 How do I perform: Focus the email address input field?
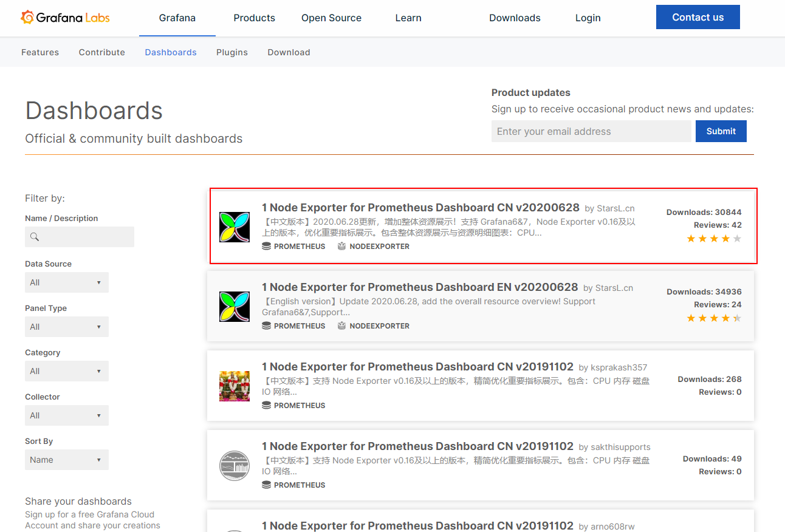[x=591, y=131]
